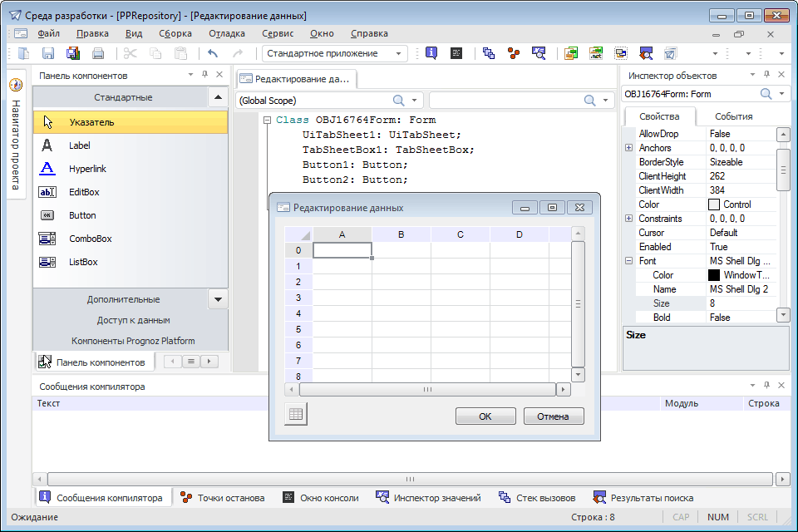Click the .net toolbar icon
Viewport: 798px width, 532px height.
(x=596, y=53)
